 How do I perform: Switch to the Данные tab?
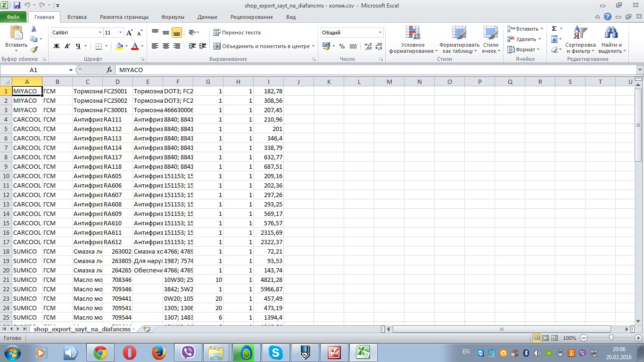[x=207, y=17]
